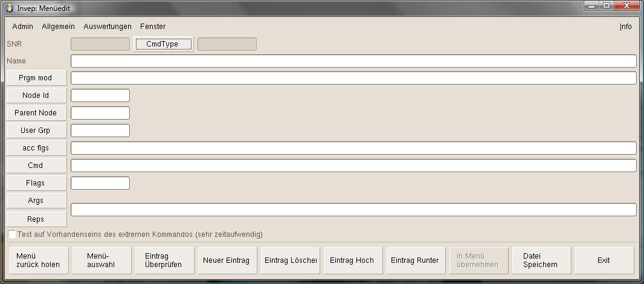Create entry with Neuer Eintrag
Image resolution: width=644 pixels, height=284 pixels.
[x=228, y=260]
